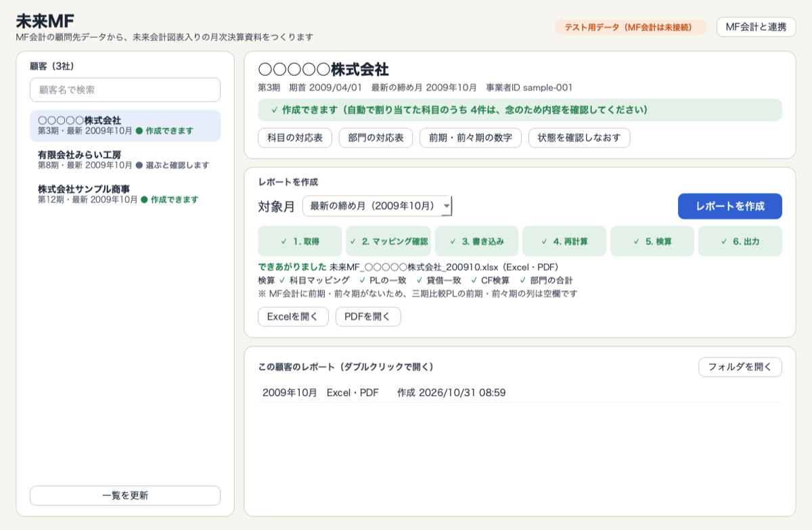The height and width of the screenshot is (530, 812).
Task: Click the できあがりました message
Action: click(x=292, y=267)
